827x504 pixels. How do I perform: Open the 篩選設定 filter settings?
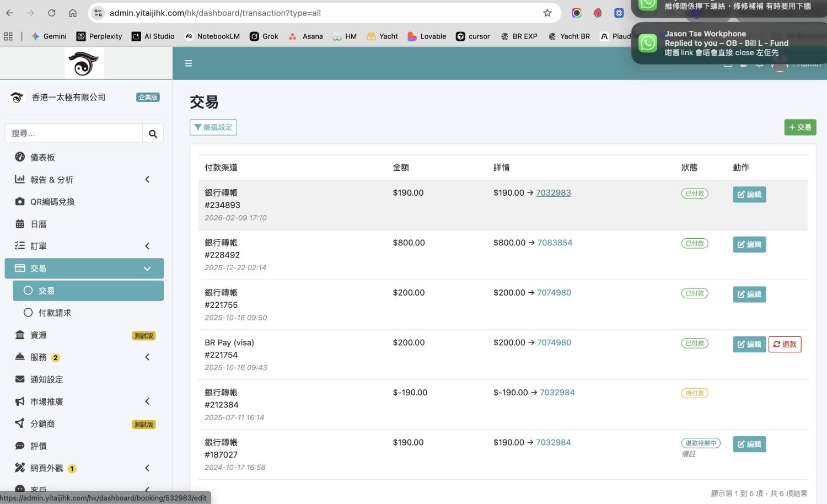[x=213, y=127]
